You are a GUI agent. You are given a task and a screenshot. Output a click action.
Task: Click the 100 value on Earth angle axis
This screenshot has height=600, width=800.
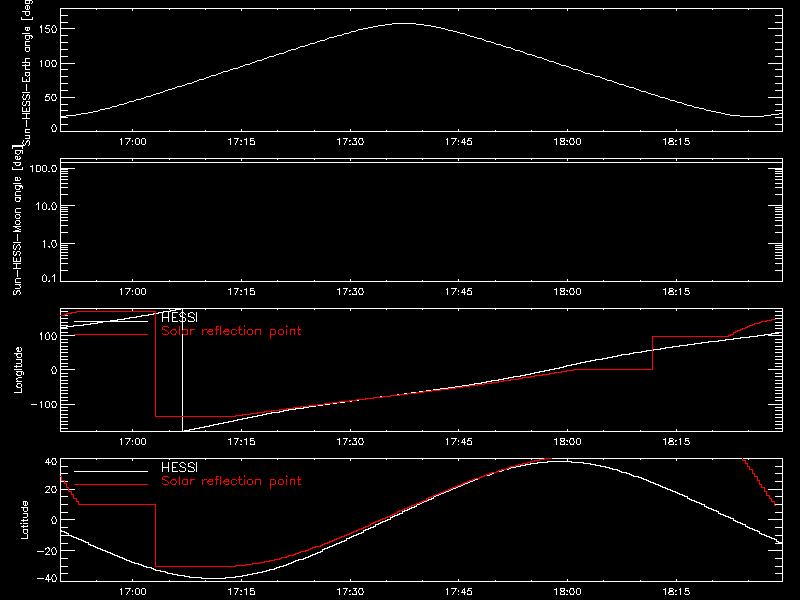click(48, 63)
